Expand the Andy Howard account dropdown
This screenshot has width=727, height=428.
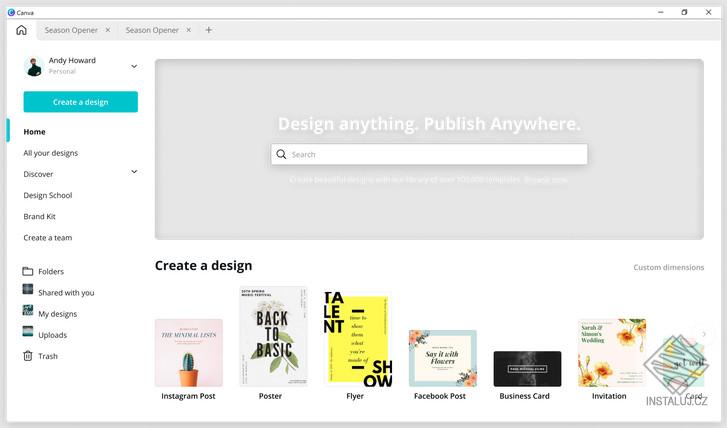point(134,66)
